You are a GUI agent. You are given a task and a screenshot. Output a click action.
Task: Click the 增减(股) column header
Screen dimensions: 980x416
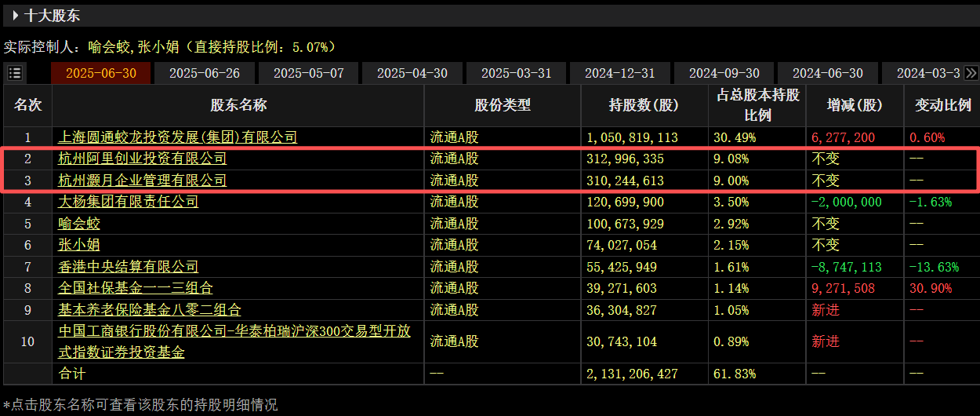(855, 105)
